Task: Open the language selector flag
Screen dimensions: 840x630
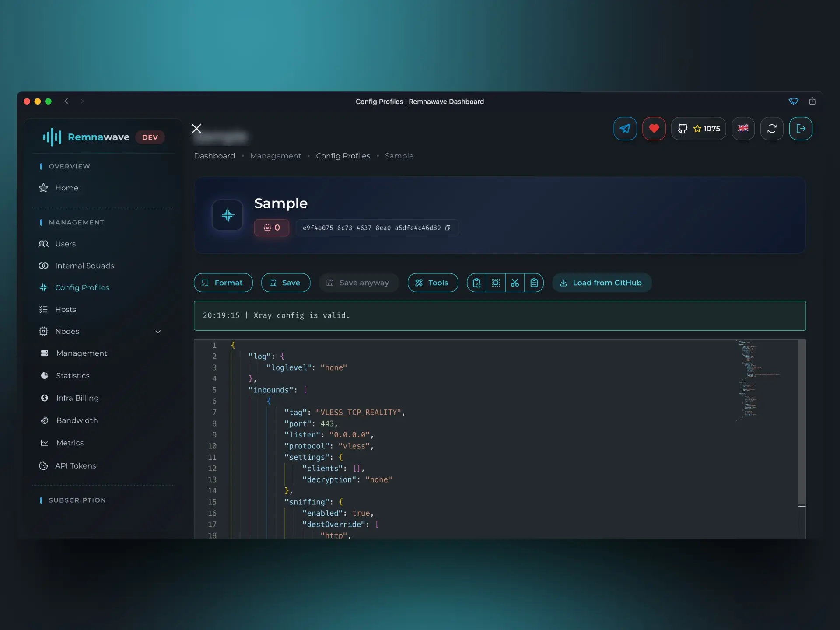Action: point(743,128)
